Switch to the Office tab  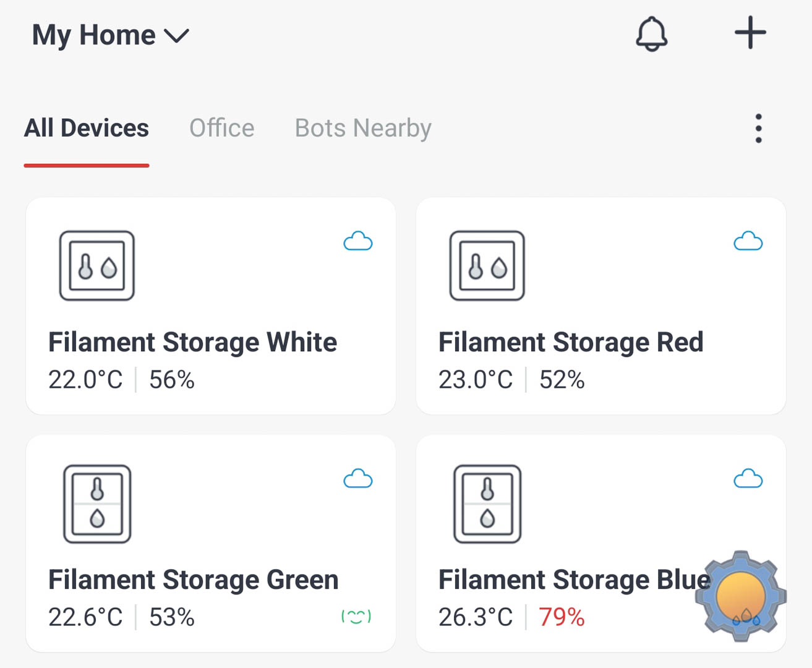[222, 128]
